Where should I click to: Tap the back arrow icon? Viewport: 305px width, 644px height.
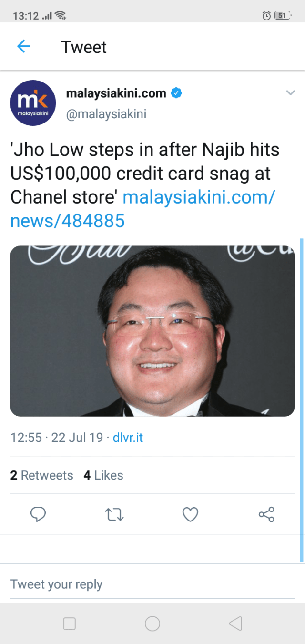(x=23, y=46)
